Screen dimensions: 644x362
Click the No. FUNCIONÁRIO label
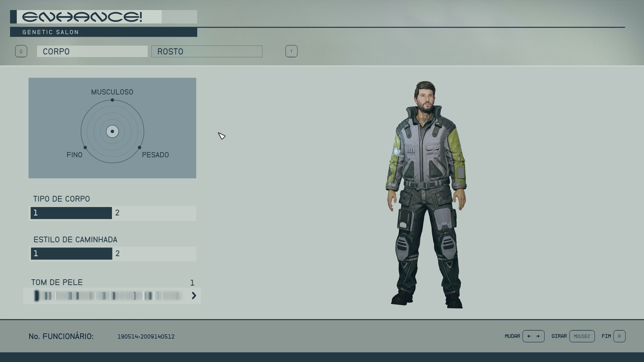click(61, 336)
